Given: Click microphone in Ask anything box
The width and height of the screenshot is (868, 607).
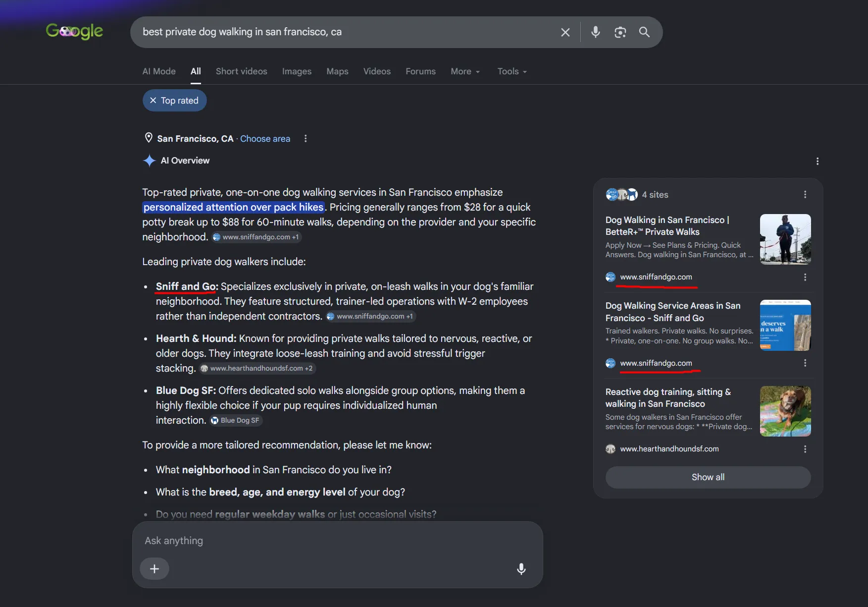Looking at the screenshot, I should pyautogui.click(x=521, y=569).
